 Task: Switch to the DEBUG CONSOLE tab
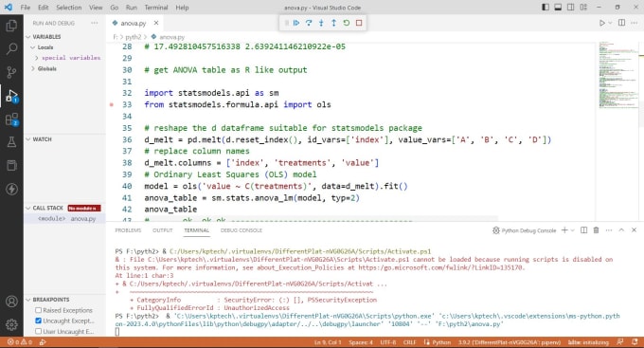(241, 230)
